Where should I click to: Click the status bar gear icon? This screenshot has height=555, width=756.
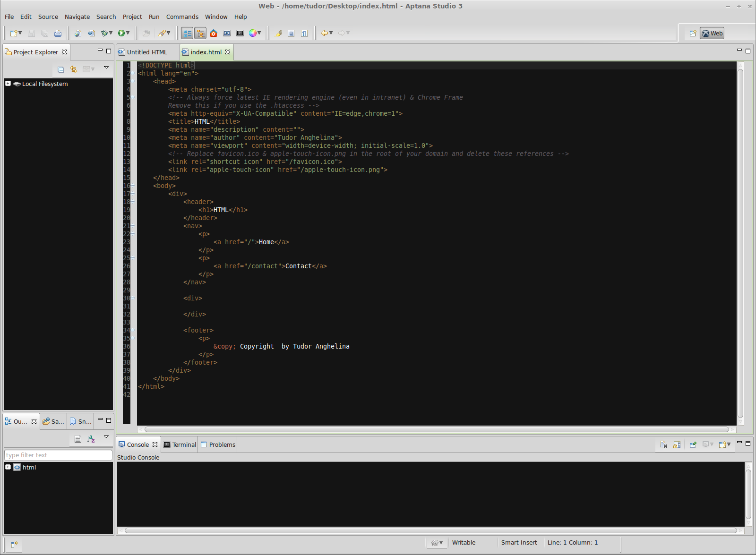pyautogui.click(x=434, y=543)
